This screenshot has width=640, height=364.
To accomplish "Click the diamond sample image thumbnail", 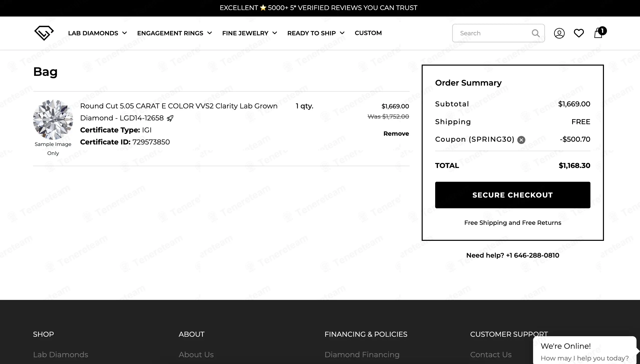I will click(x=53, y=120).
